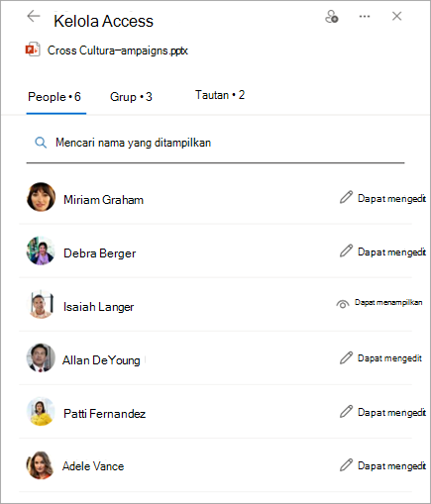Click the pencil icon for Patti Fernandez
This screenshot has height=504, width=431.
point(346,412)
